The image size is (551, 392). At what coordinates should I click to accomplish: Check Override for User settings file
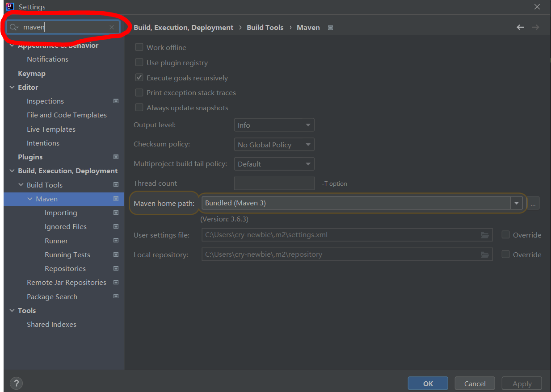[505, 234]
